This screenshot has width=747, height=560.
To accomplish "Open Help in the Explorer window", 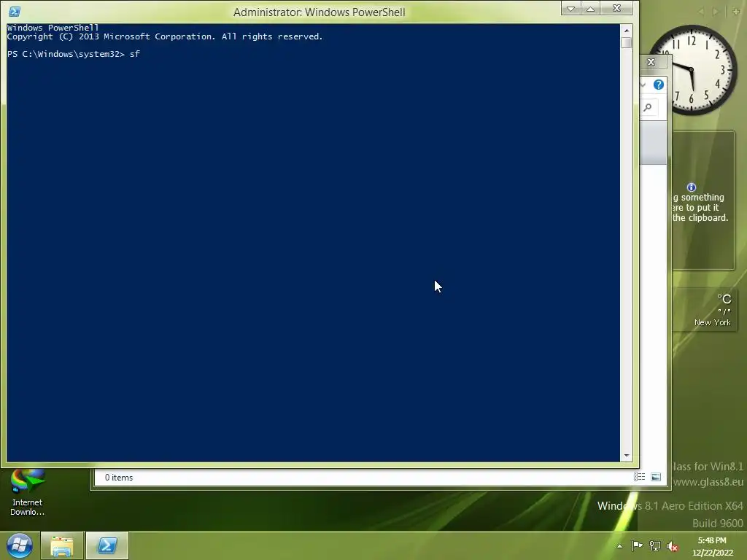I will 659,85.
